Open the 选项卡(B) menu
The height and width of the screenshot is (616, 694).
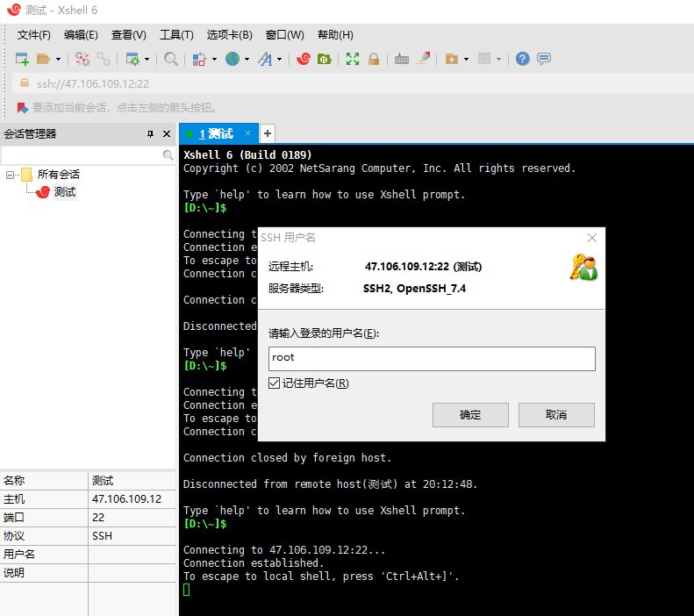tap(229, 35)
